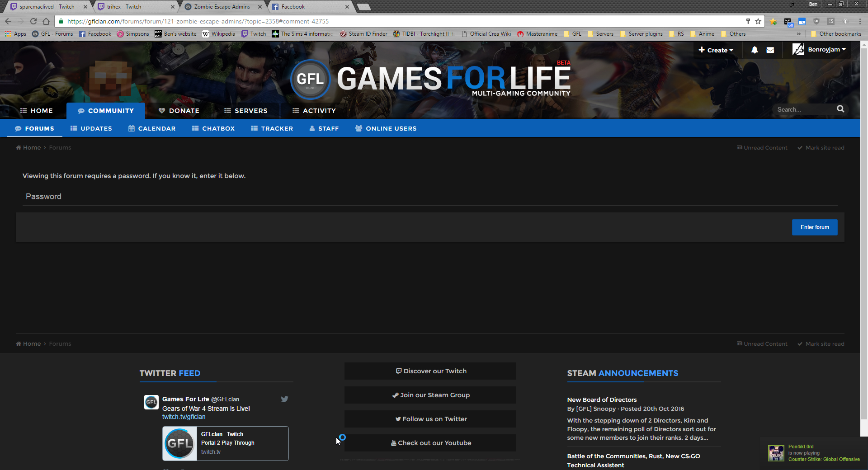Screen dimensions: 868x470
Task: Click the notifications bell icon
Action: point(755,50)
